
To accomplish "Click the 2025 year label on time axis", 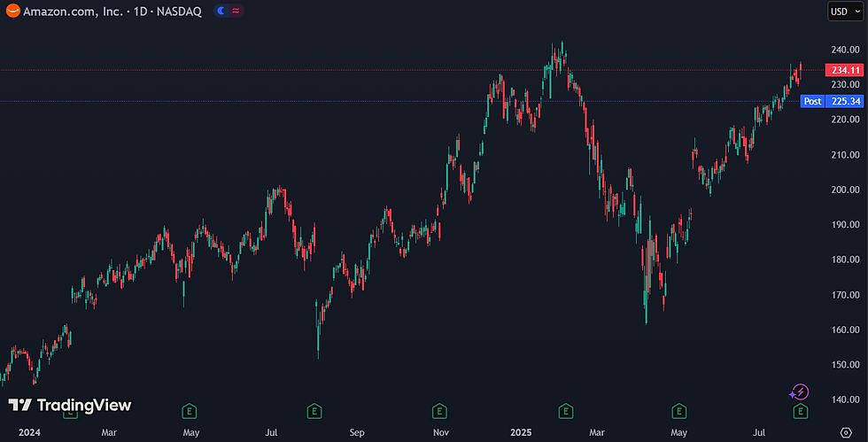I will pos(521,432).
